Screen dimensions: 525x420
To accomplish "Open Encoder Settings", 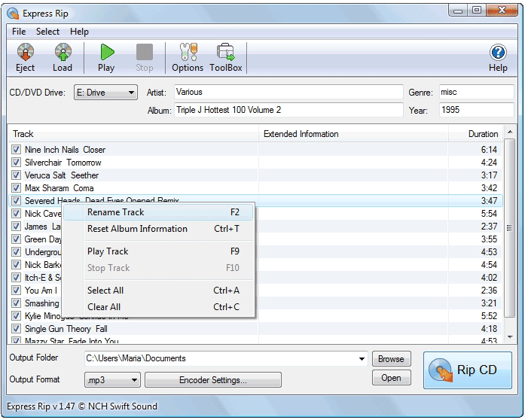I will (x=213, y=380).
